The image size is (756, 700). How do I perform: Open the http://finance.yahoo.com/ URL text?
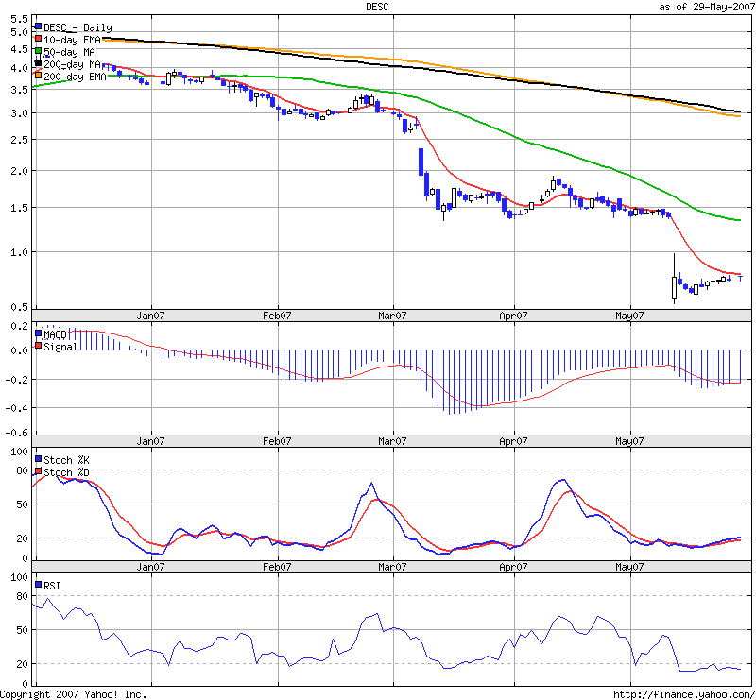click(x=684, y=694)
